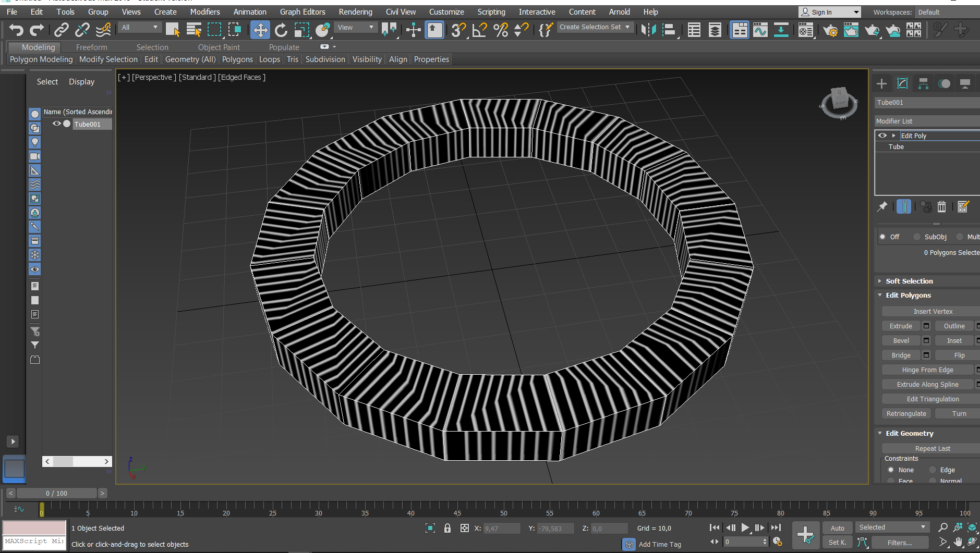The width and height of the screenshot is (980, 553).
Task: Click the Redo arrow icon
Action: 37,30
